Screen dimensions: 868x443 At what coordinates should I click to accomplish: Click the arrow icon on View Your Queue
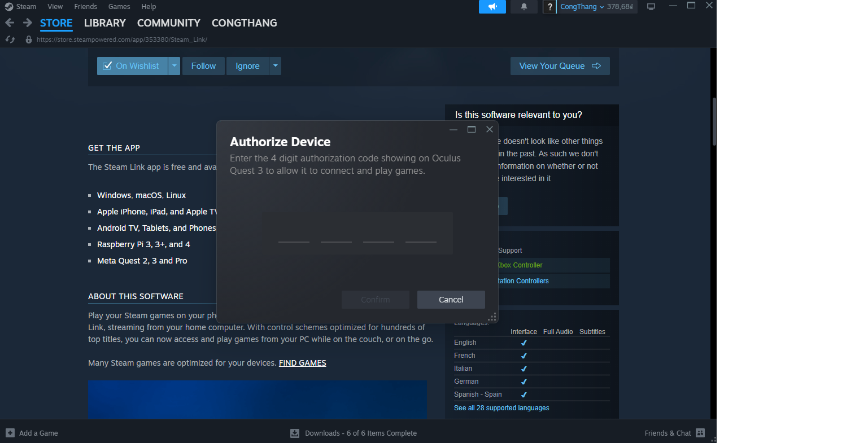click(596, 66)
